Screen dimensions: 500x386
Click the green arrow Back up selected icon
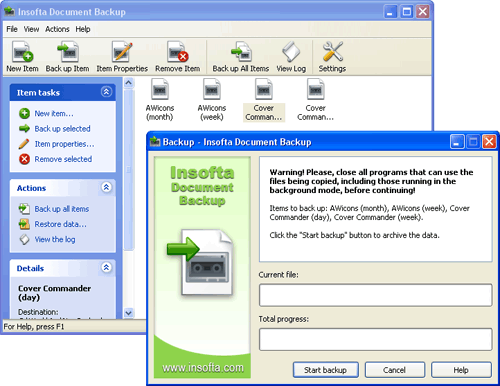(x=24, y=128)
